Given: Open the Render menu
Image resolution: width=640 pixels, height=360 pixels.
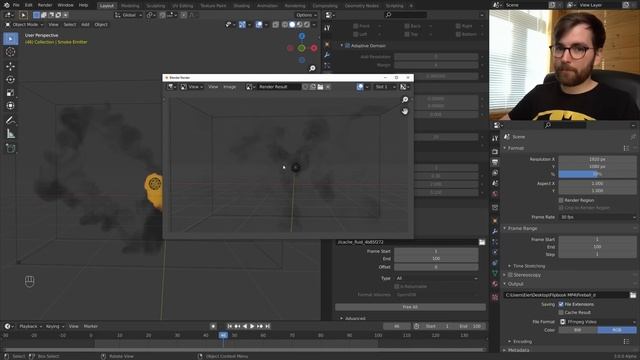Looking at the screenshot, I should click(x=45, y=5).
